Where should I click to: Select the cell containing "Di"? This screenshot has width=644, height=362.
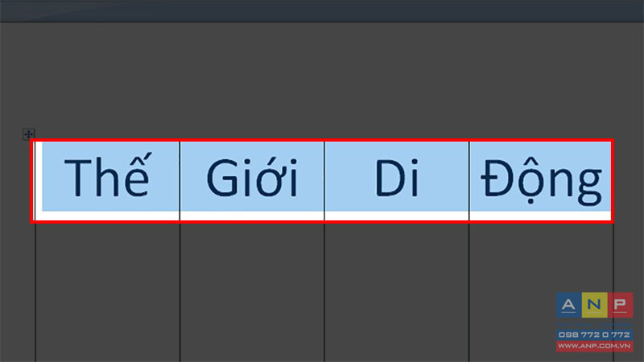coord(397,181)
